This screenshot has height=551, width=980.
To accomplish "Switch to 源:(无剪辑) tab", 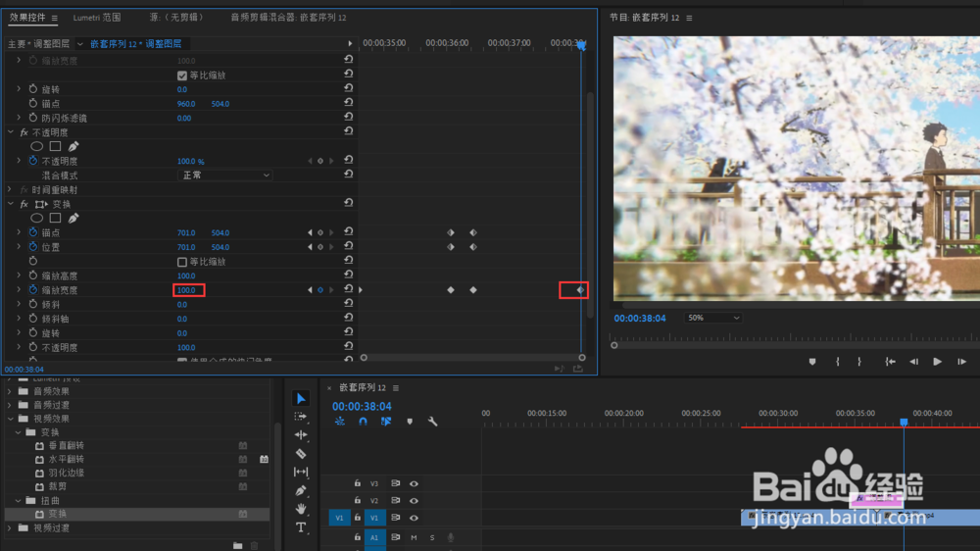I will pos(176,18).
